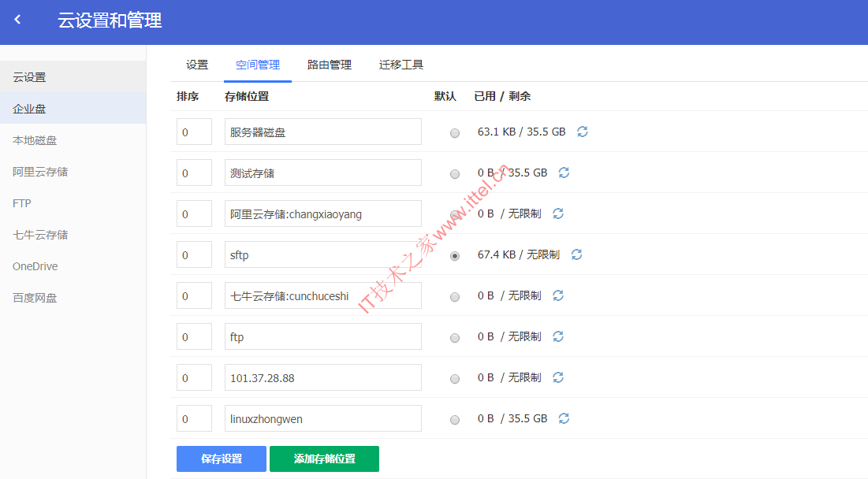Image resolution: width=868 pixels, height=479 pixels.
Task: Select the sftp default radio button
Action: click(455, 256)
